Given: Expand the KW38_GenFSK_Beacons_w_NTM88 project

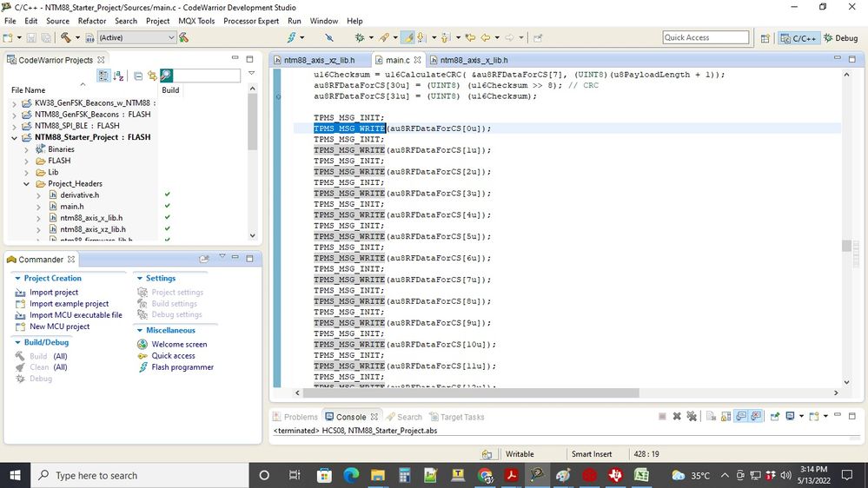Looking at the screenshot, I should (x=15, y=103).
